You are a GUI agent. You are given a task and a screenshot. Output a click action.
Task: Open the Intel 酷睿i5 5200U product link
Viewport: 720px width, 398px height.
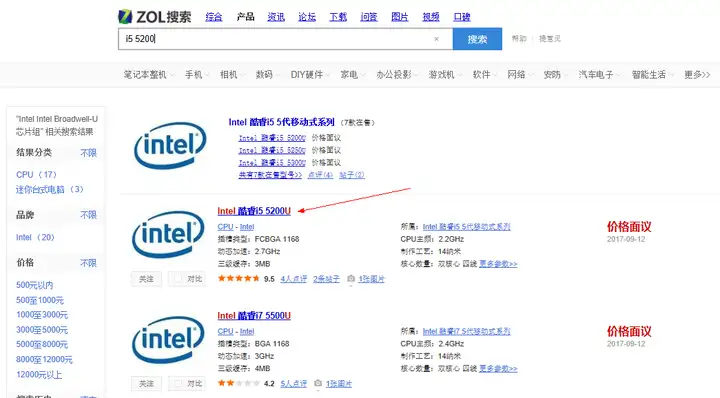click(x=254, y=211)
